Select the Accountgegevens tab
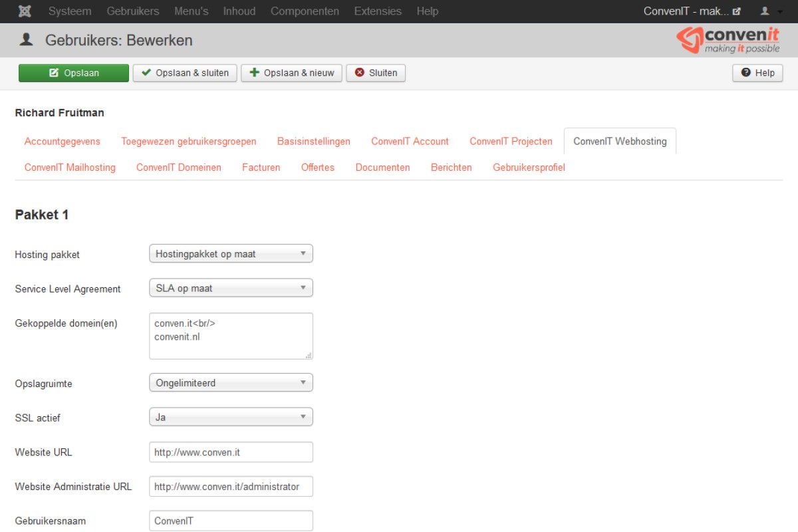Image resolution: width=798 pixels, height=532 pixels. pyautogui.click(x=63, y=141)
